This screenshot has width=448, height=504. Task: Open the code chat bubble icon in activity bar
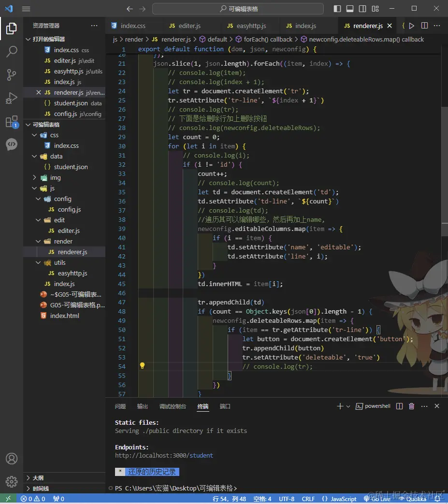[x=12, y=144]
